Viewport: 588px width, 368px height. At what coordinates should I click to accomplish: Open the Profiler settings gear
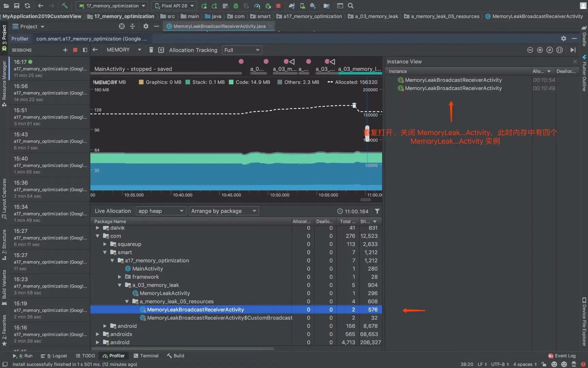(x=563, y=39)
